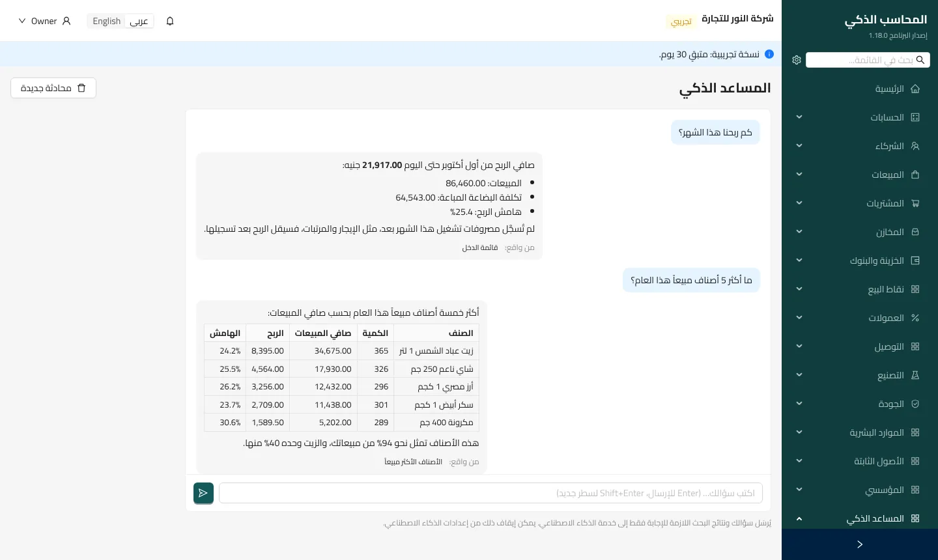Image resolution: width=938 pixels, height=560 pixels.
Task: Open الرئيسية in the sidebar
Action: (860, 89)
